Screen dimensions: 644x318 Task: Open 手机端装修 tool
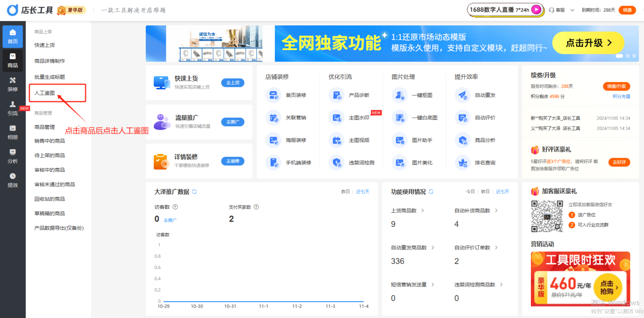289,163
